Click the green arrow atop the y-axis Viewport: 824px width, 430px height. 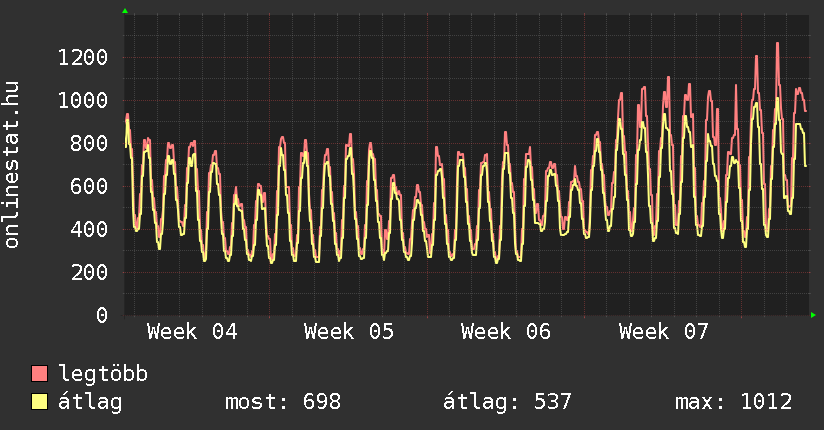pos(125,11)
